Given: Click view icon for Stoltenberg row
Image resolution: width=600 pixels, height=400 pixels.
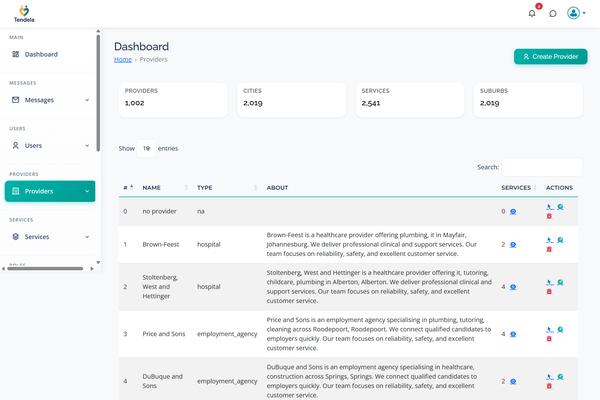Looking at the screenshot, I should coord(560,282).
